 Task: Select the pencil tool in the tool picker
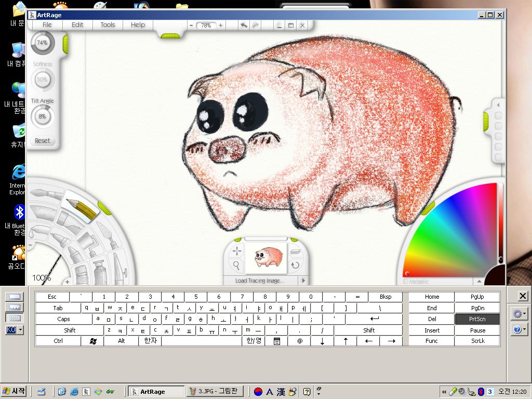point(81,207)
